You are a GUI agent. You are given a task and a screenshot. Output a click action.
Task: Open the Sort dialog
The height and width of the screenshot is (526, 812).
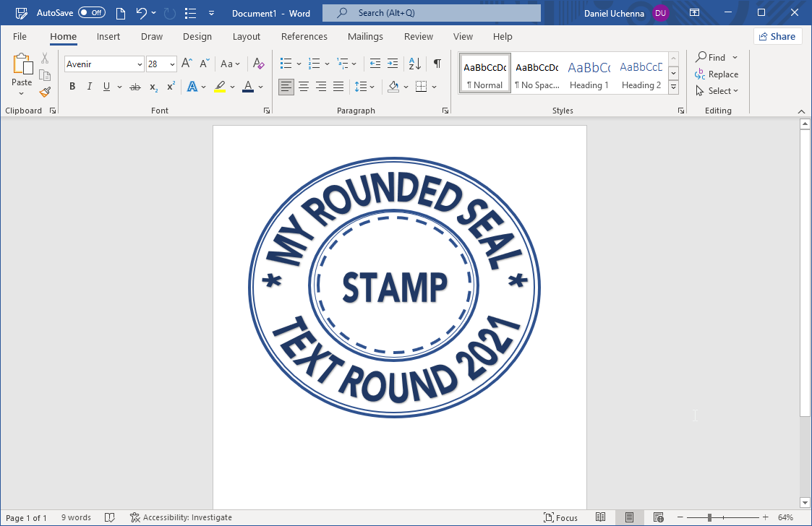(x=413, y=64)
